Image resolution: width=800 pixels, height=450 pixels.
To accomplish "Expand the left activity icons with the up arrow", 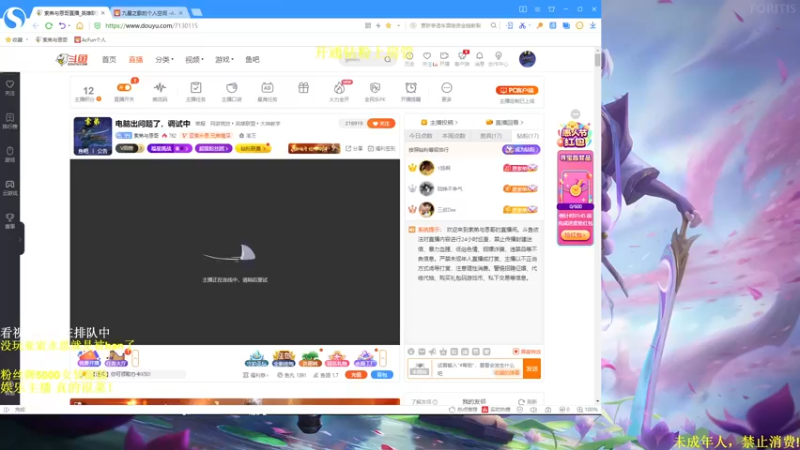I will [135, 358].
